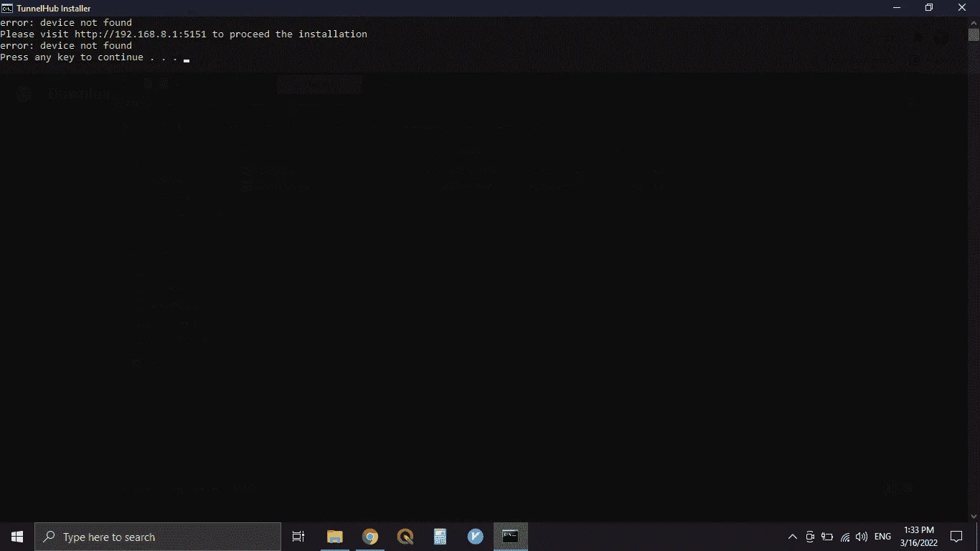Click the 'TunnelHub Installer' window title text
The width and height of the screenshot is (980, 551).
[54, 8]
